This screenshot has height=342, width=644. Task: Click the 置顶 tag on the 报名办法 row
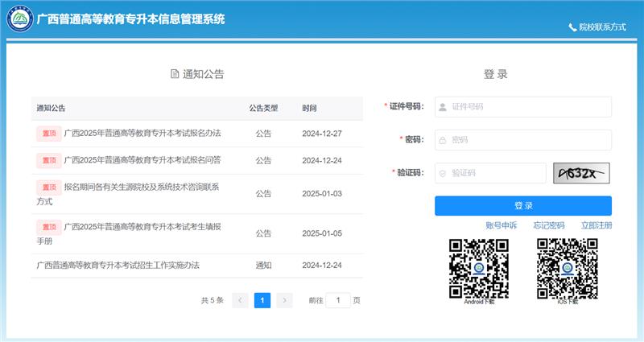tap(49, 134)
